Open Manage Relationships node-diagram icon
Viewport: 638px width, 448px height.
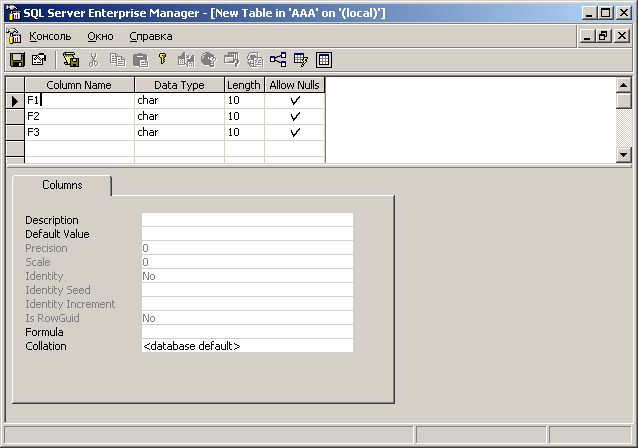(x=278, y=60)
